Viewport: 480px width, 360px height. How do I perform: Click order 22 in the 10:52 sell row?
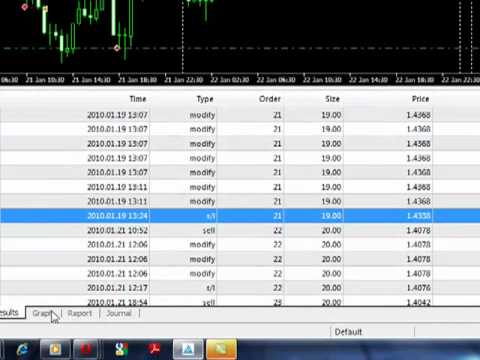pyautogui.click(x=278, y=230)
